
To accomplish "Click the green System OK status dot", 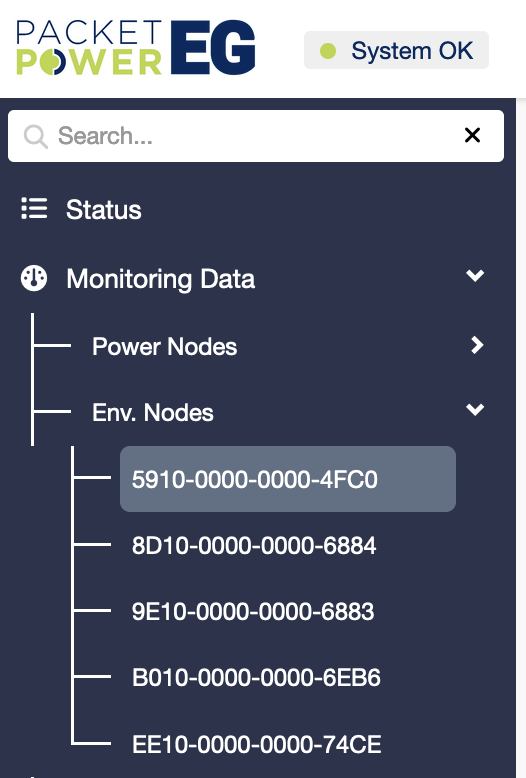I will pos(328,51).
